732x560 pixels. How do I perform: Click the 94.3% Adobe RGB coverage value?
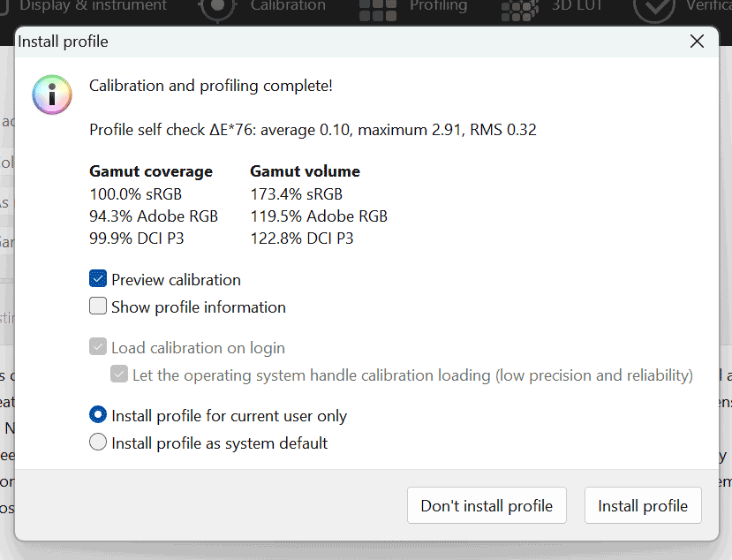pyautogui.click(x=154, y=216)
